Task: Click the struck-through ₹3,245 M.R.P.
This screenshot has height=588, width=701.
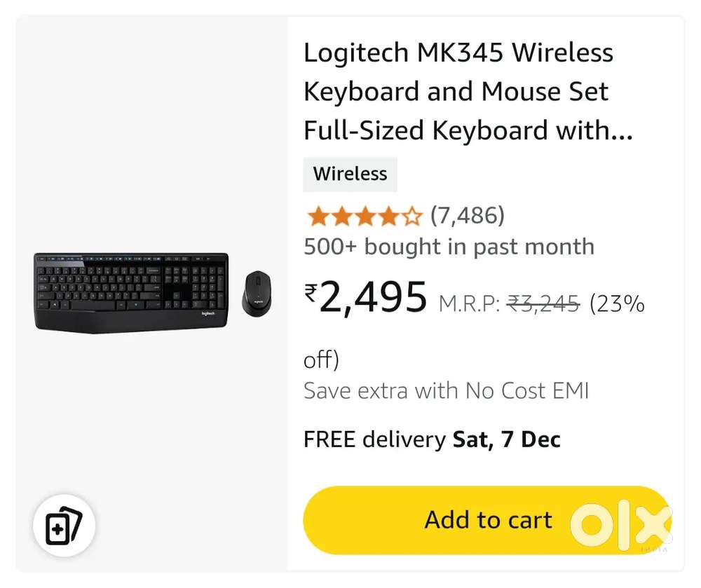Action: click(x=543, y=304)
